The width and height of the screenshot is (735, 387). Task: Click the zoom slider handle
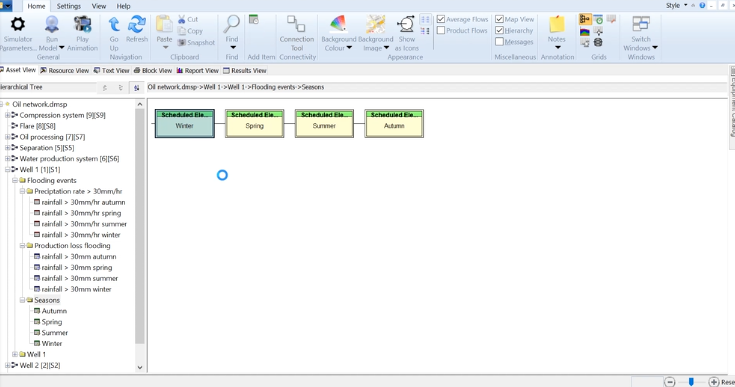690,382
